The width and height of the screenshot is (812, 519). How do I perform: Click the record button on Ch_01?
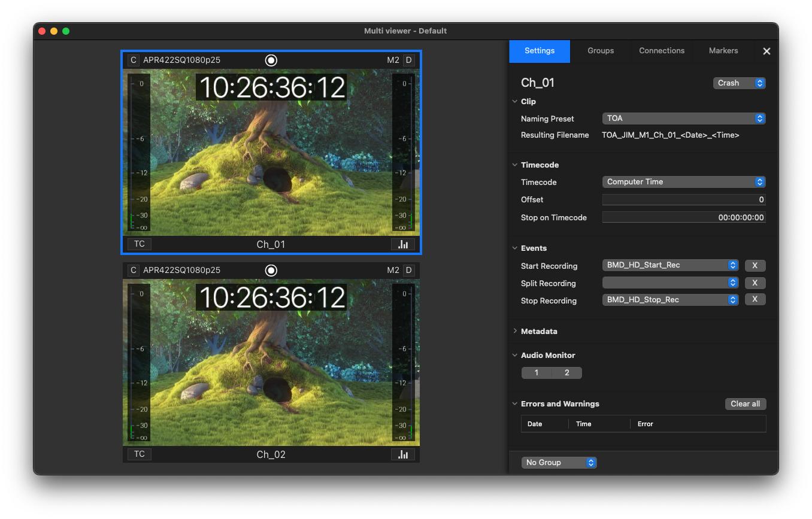click(271, 60)
